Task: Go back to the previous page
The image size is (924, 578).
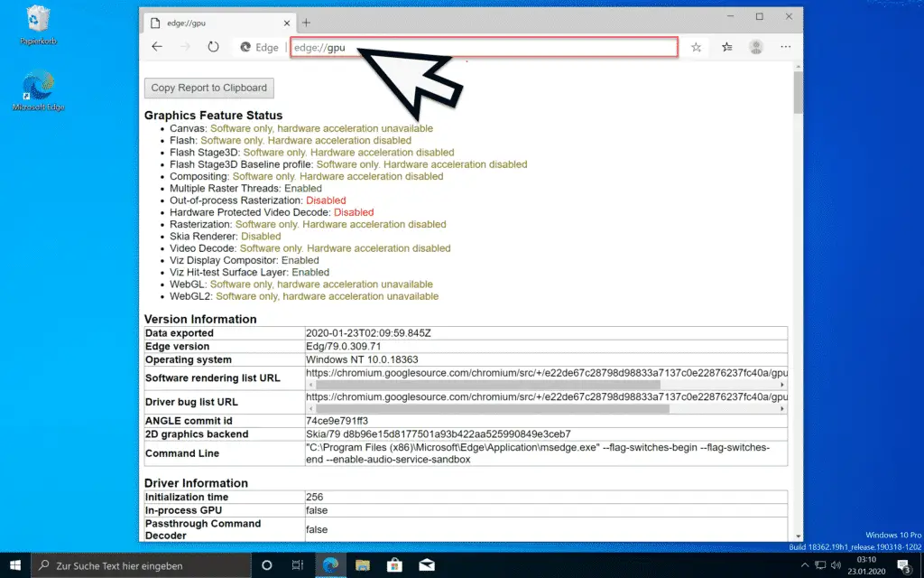Action: click(157, 47)
